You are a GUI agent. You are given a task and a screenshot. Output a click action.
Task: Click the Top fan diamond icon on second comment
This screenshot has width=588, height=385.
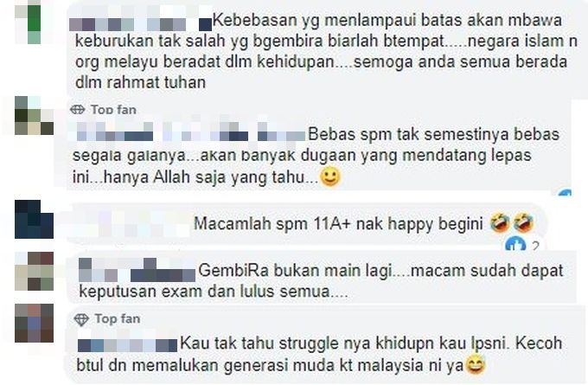pyautogui.click(x=77, y=110)
